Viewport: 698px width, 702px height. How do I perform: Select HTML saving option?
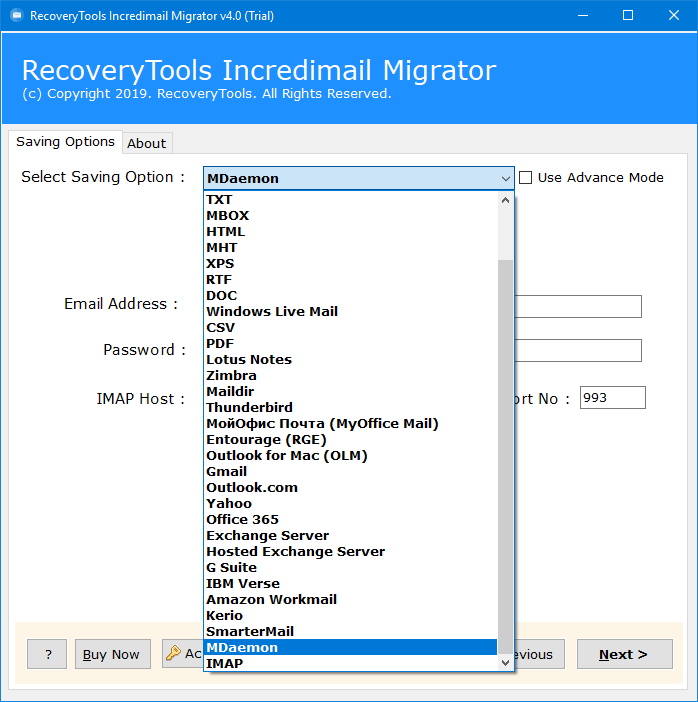351,231
